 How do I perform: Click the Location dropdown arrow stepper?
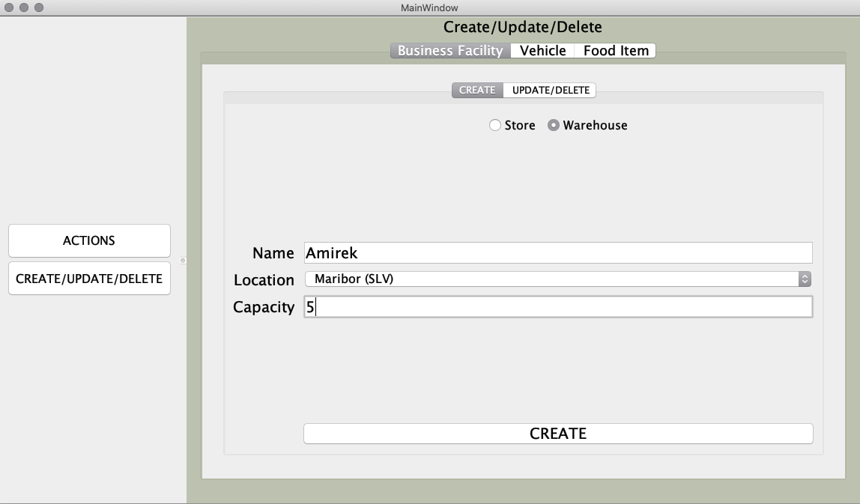coord(805,279)
